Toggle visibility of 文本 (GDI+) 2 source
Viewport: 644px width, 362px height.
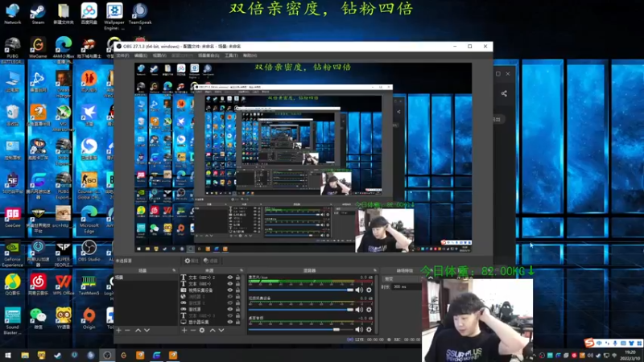coord(230,278)
